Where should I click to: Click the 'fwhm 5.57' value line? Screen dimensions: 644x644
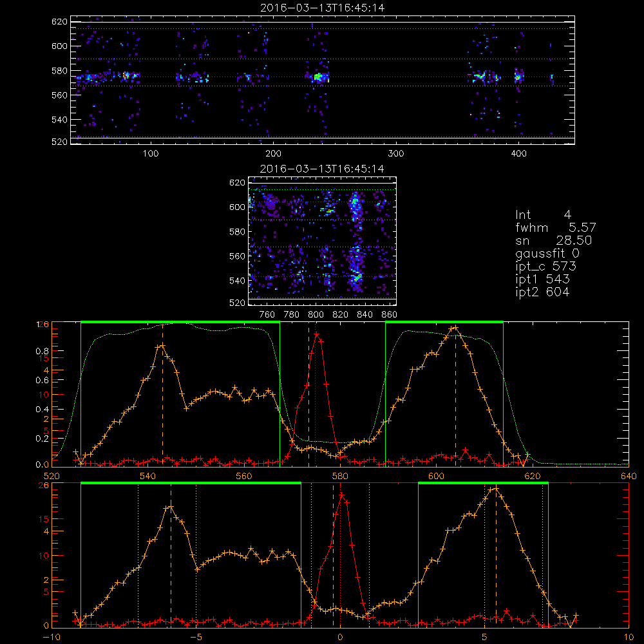click(556, 227)
